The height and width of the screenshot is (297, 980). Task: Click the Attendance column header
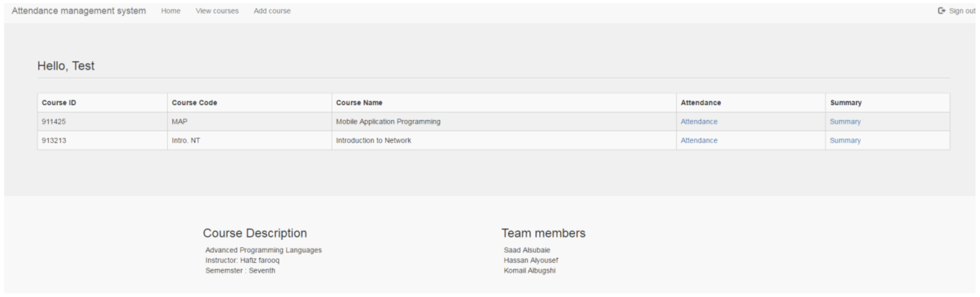(751, 103)
